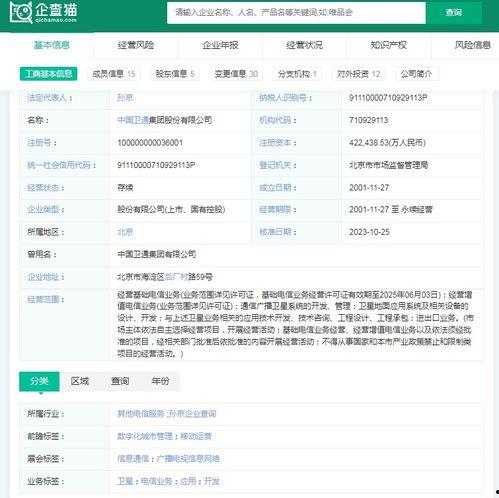Select the 工商基本信息 sub-tab
Screen dimensions: 499x498
click(49, 74)
